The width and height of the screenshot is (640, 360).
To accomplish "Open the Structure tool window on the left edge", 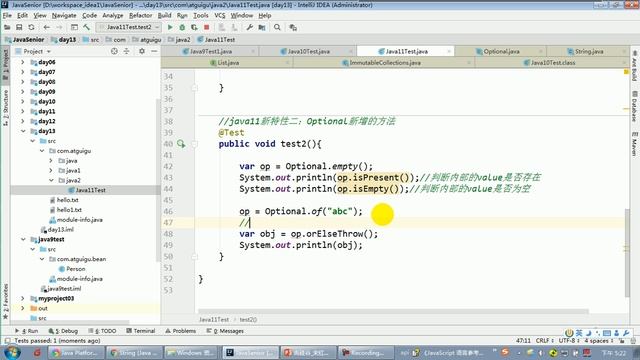I will 5,107.
